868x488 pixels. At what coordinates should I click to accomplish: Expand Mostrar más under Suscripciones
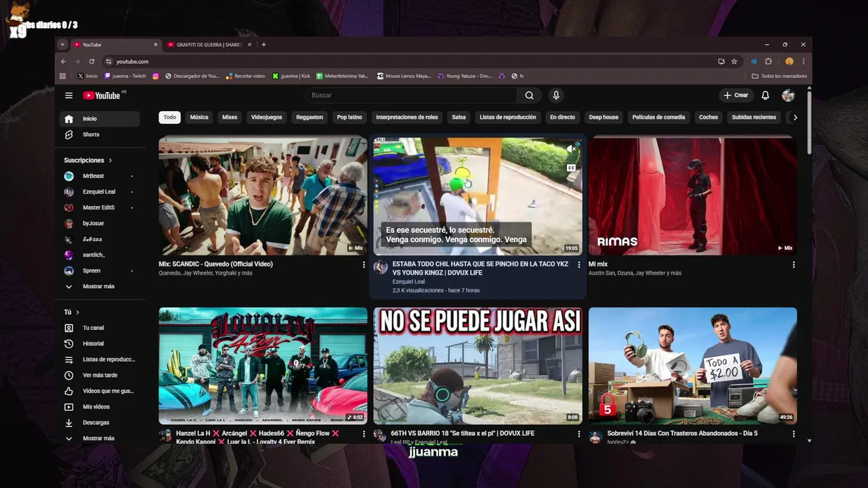pyautogui.click(x=100, y=287)
